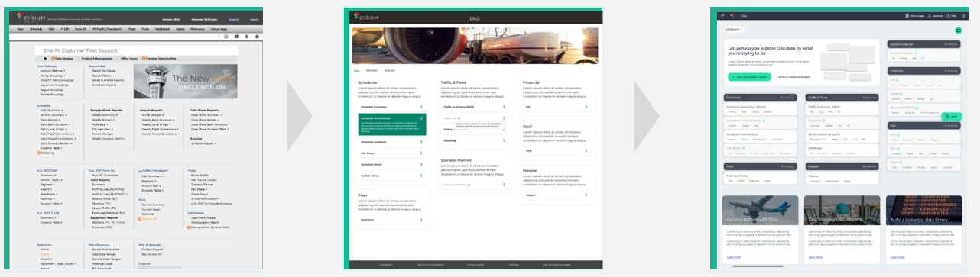Switch to the Product Enhancements tab
Viewport: 980px width, 277px height.
pos(97,58)
